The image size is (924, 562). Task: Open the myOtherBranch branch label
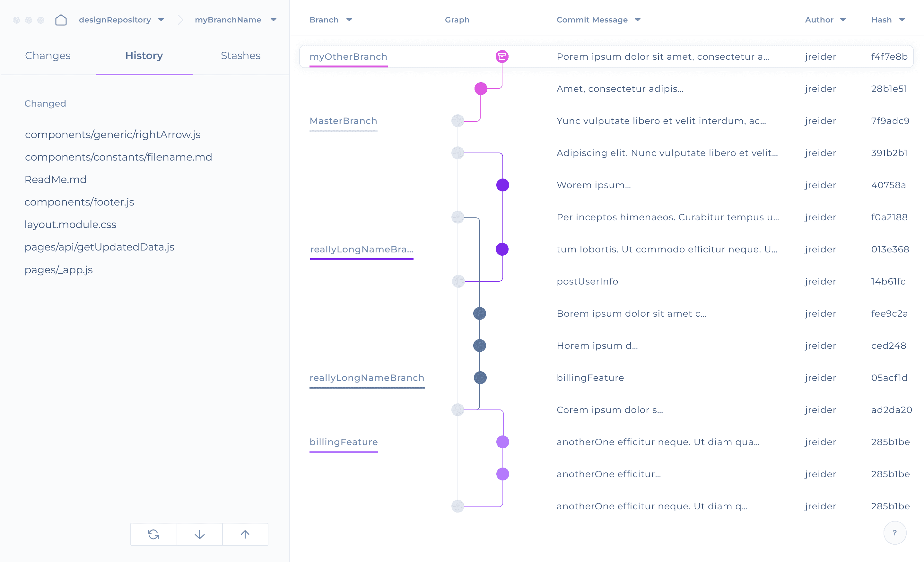coord(348,57)
